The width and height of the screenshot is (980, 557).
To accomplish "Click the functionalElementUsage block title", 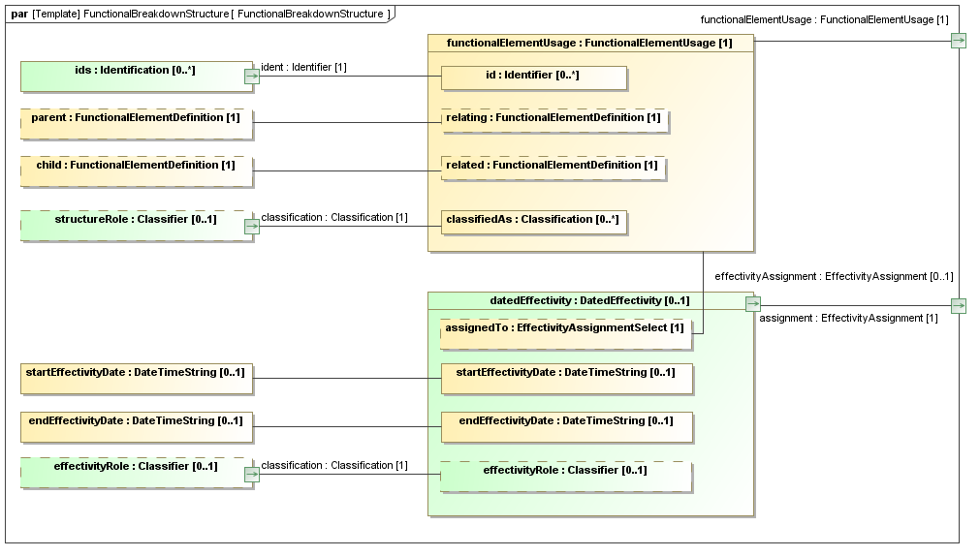I will (589, 44).
